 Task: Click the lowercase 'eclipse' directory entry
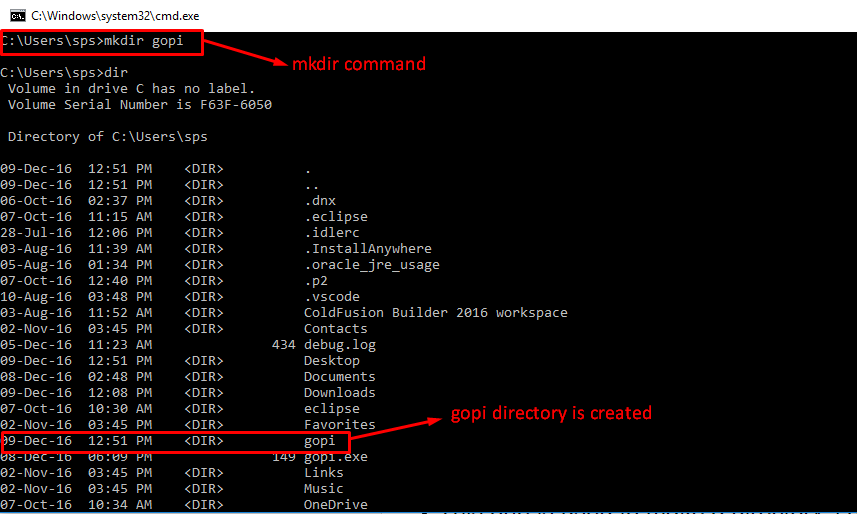click(332, 408)
